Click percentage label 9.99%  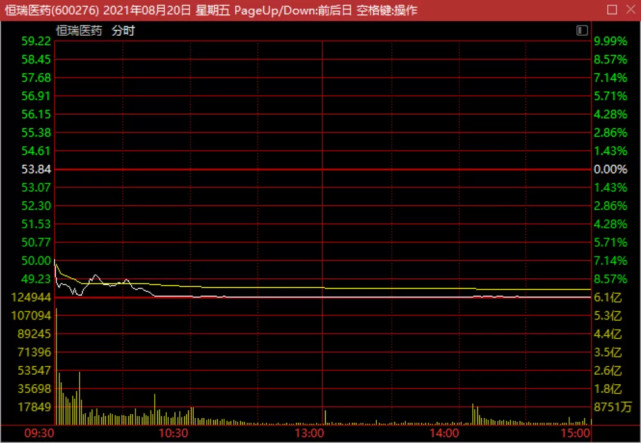pyautogui.click(x=610, y=41)
